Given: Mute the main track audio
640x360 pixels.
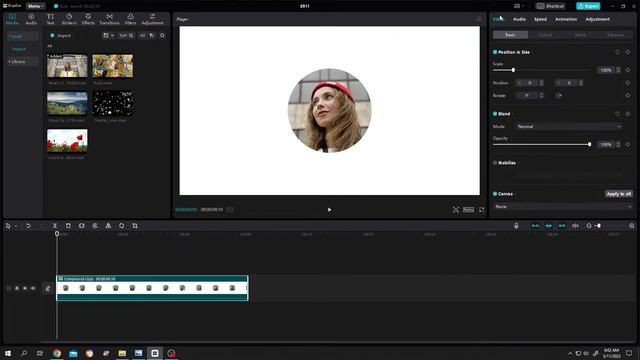Looking at the screenshot, I should pyautogui.click(x=33, y=289).
